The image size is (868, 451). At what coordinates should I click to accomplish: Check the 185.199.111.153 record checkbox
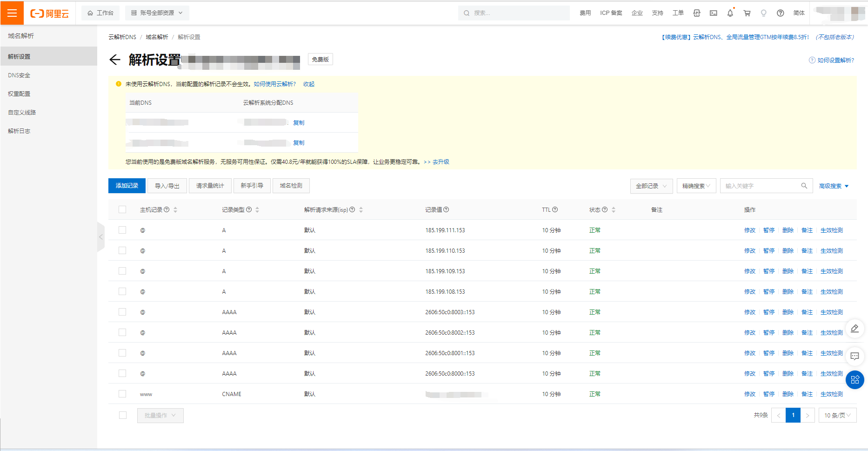(122, 230)
